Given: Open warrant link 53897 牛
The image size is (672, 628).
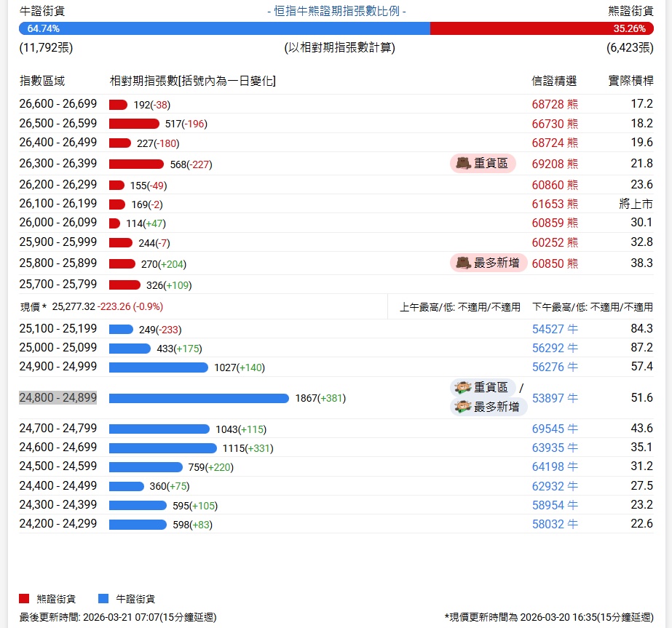Looking at the screenshot, I should click(x=555, y=398).
